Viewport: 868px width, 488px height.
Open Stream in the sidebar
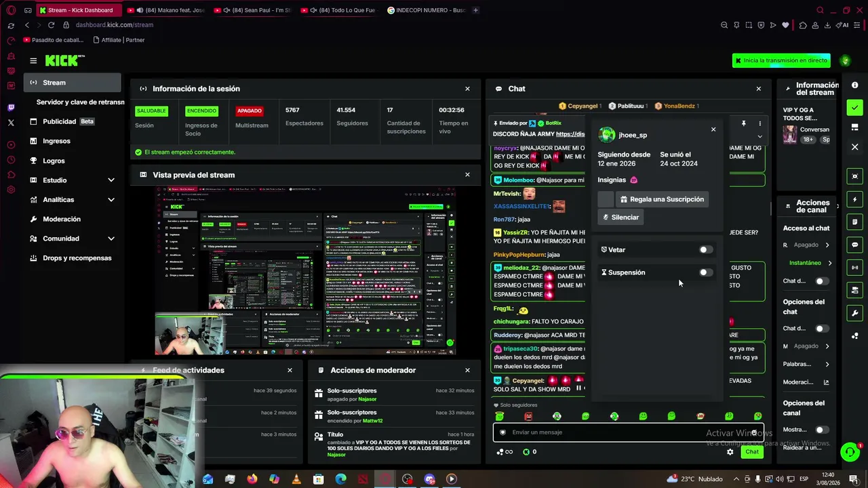click(x=72, y=83)
